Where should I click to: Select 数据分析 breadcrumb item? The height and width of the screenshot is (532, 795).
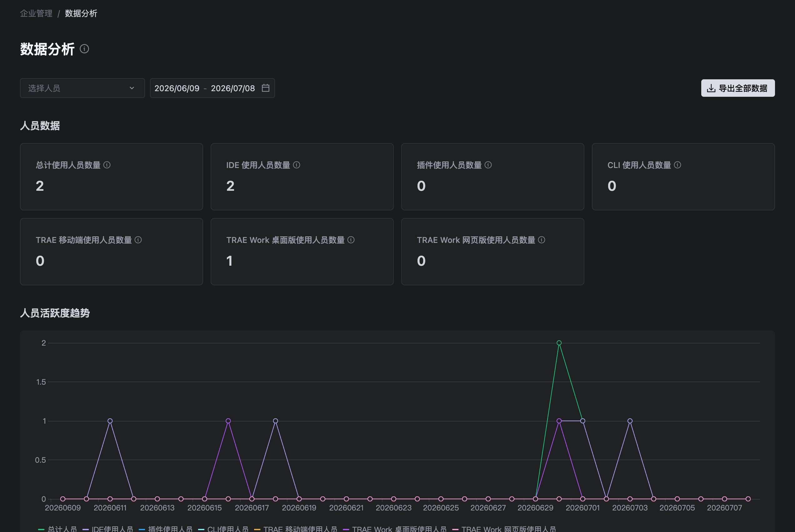click(81, 13)
